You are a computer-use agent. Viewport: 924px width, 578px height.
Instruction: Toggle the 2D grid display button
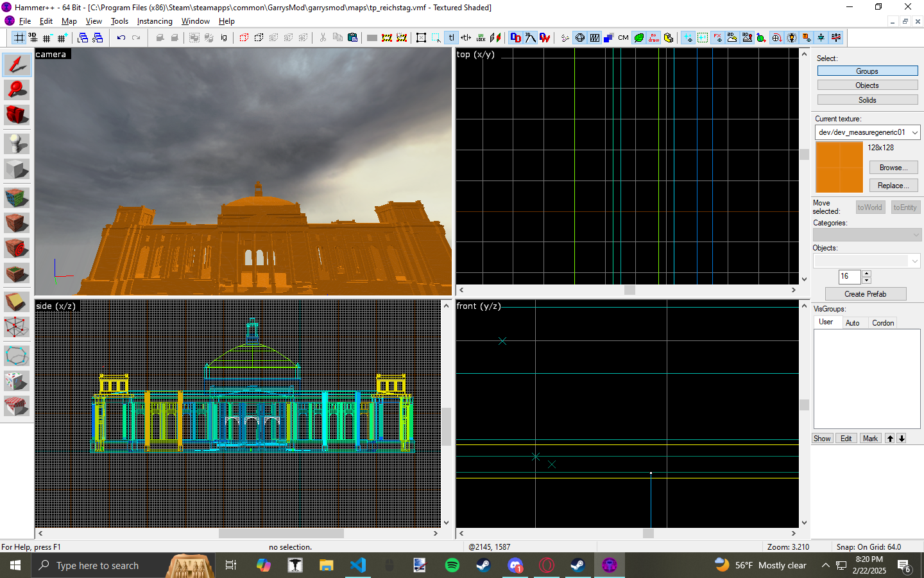tap(20, 38)
